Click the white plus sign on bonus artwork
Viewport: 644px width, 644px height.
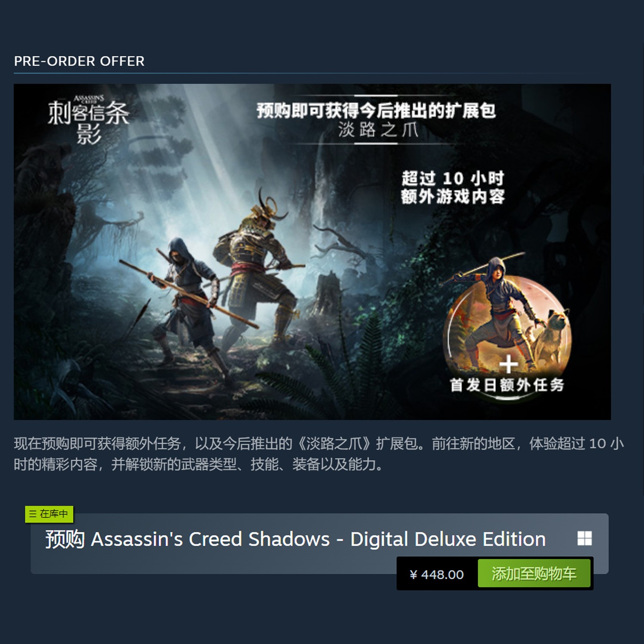click(x=508, y=364)
